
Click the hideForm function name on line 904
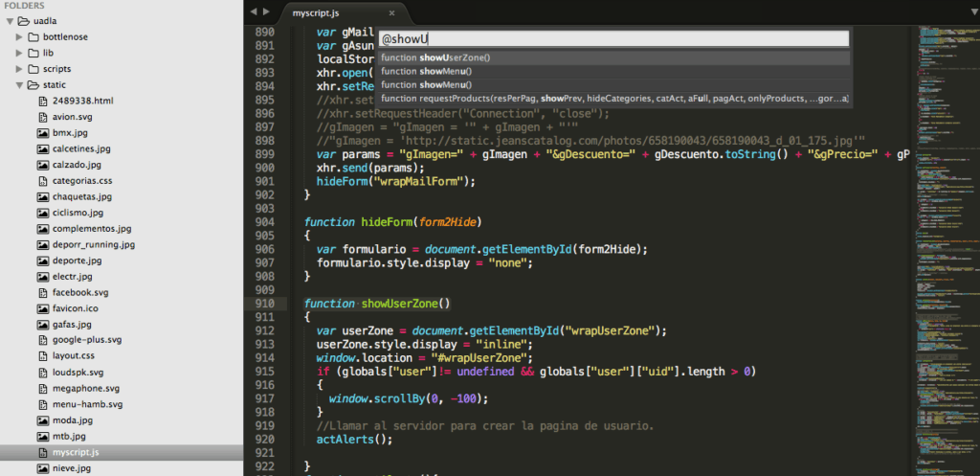[x=387, y=222]
